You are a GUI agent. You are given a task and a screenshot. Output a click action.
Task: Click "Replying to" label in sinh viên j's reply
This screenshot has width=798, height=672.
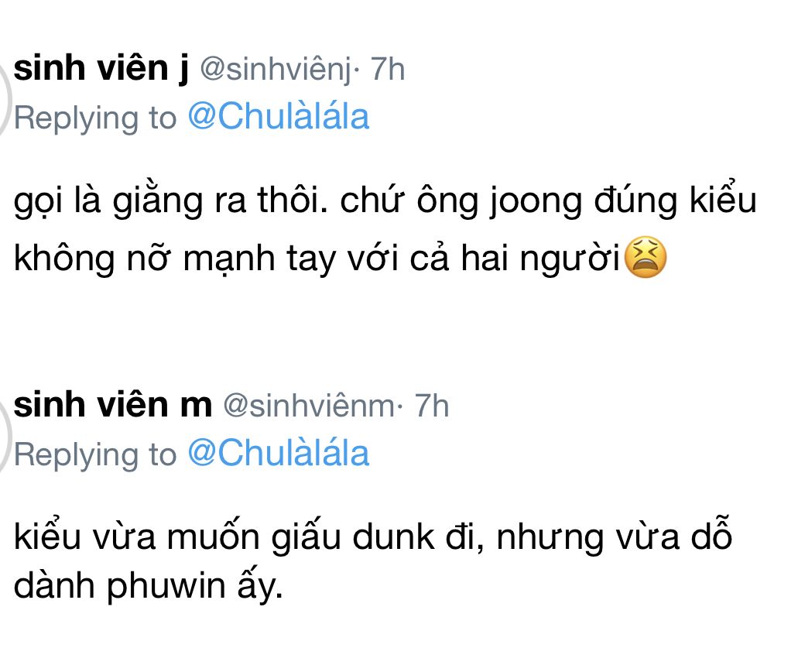coord(95,118)
